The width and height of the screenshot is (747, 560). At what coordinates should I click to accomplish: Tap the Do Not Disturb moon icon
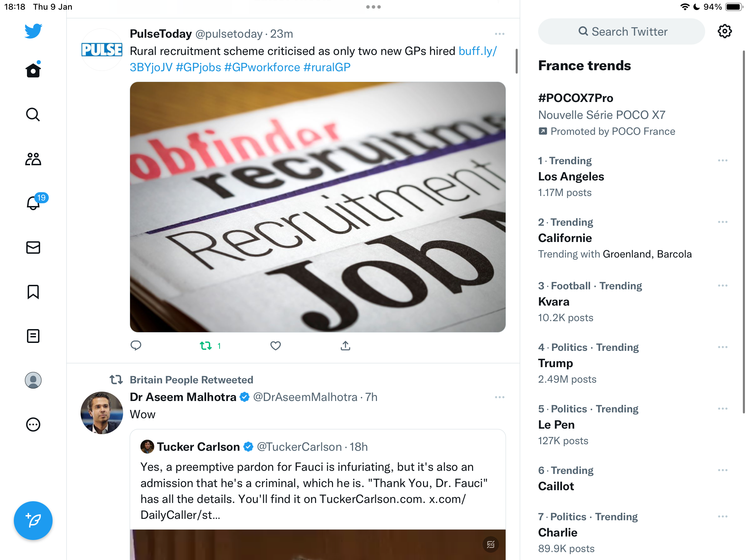(697, 7)
